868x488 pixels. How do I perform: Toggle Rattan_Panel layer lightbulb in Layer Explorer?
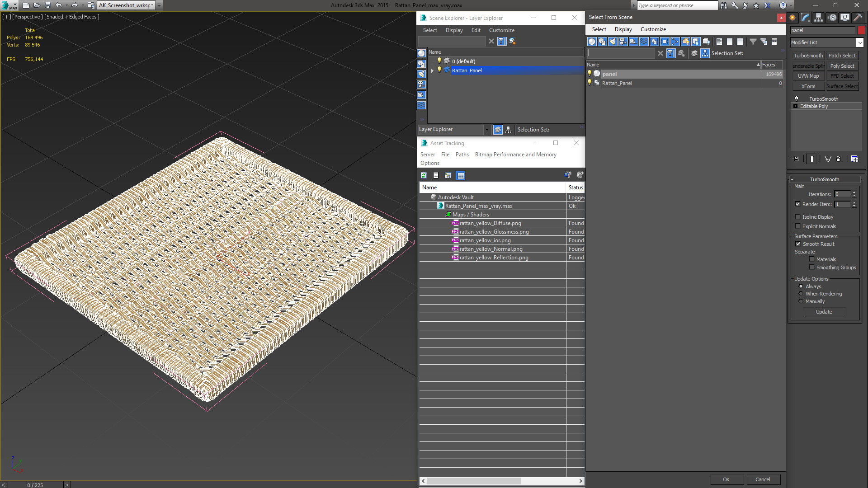pyautogui.click(x=439, y=70)
